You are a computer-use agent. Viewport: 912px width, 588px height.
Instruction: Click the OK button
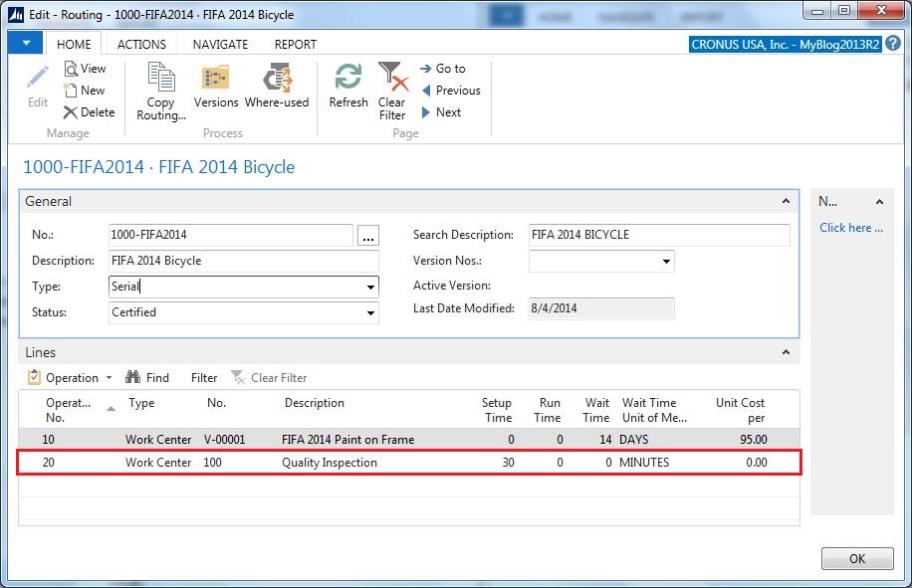[x=857, y=558]
